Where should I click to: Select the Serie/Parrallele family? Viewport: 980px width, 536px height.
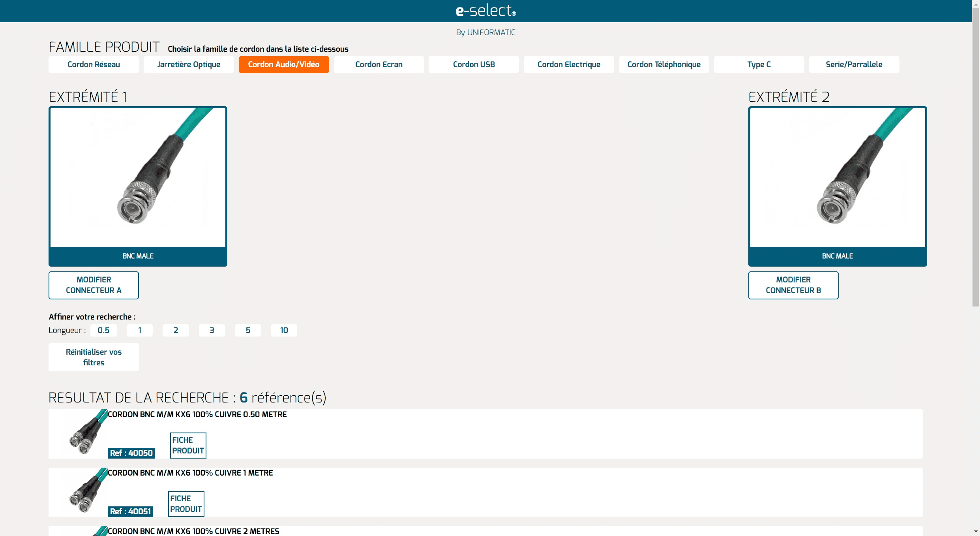854,64
